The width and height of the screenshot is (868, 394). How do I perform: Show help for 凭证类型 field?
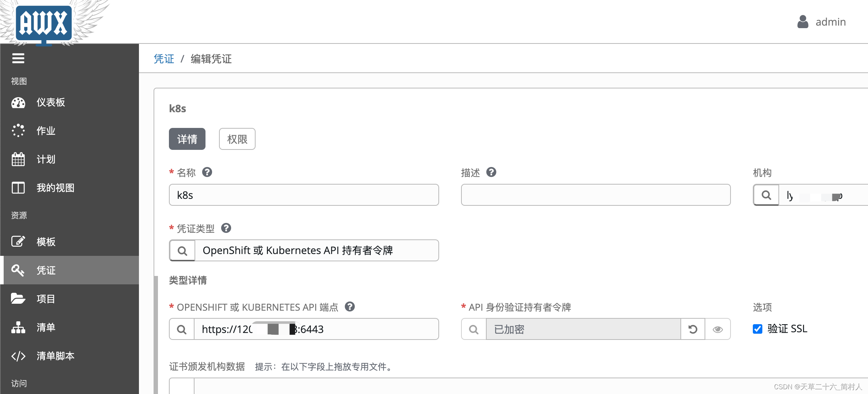coord(226,228)
